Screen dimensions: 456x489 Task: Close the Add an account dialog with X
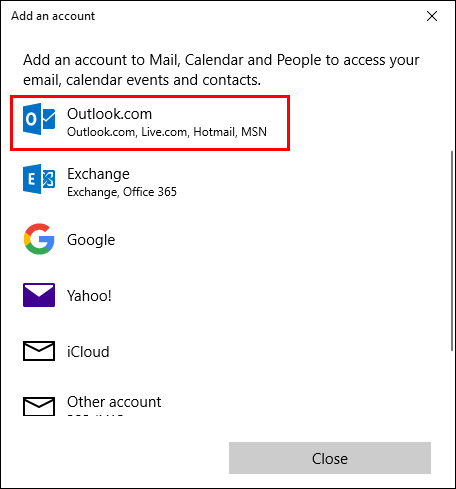pyautogui.click(x=432, y=16)
